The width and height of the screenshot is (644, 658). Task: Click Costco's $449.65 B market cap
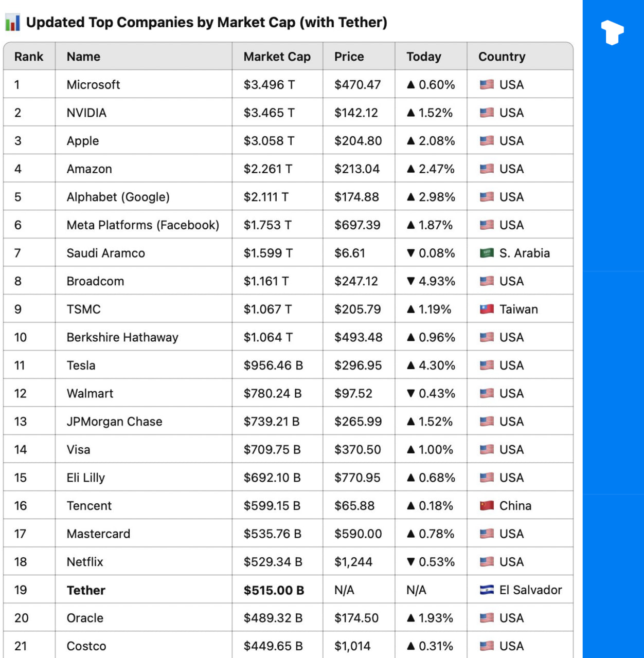[x=273, y=646]
